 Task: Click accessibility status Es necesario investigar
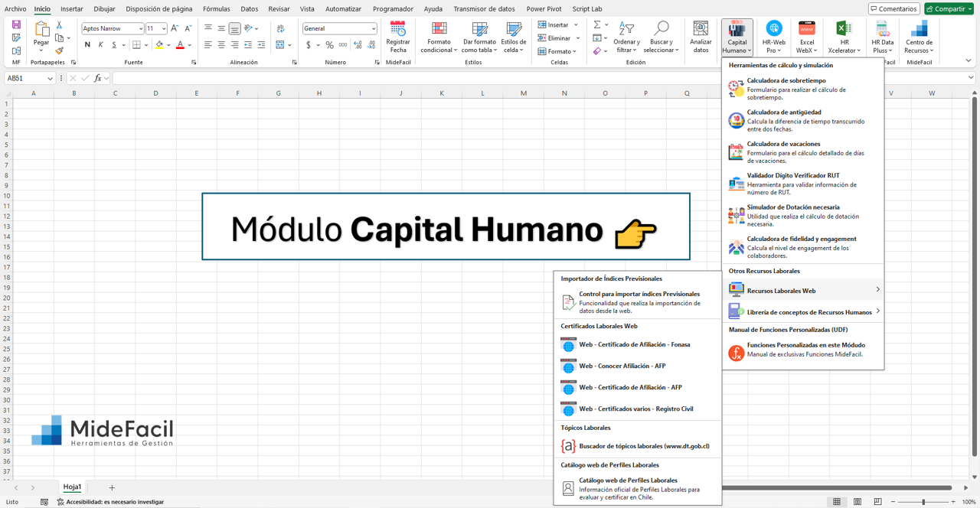tap(110, 502)
